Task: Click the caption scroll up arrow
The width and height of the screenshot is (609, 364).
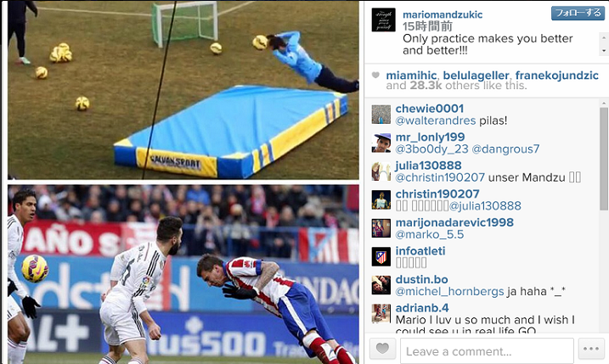Action: 604,37
